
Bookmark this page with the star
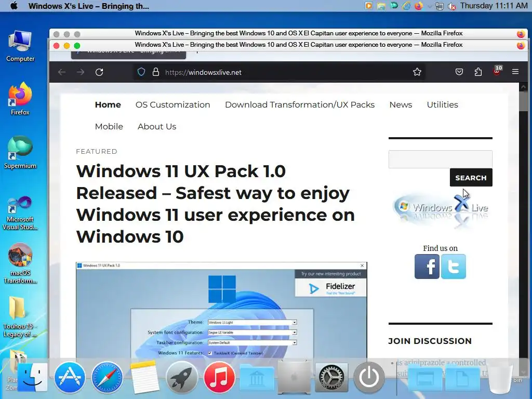[417, 72]
